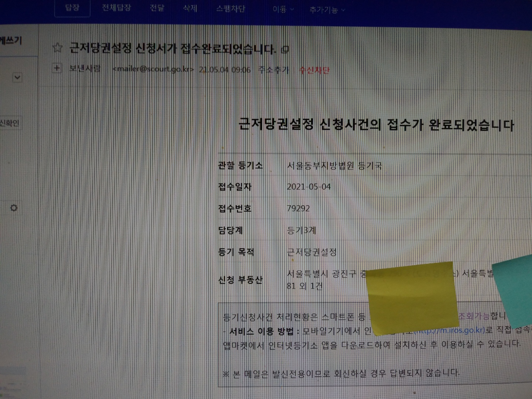Open mail in new window icon beside subject
The image size is (532, 399).
click(285, 49)
